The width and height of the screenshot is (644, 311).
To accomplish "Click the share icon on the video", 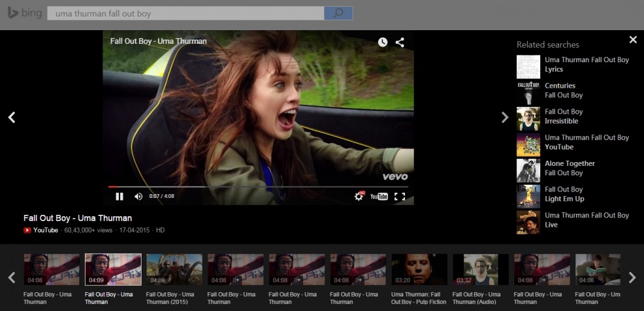I will click(x=399, y=42).
